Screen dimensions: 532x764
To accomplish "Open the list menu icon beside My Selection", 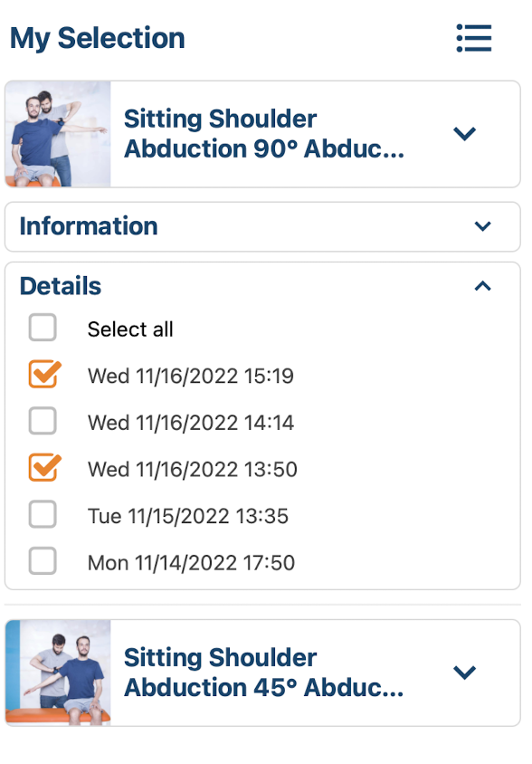I will [473, 38].
